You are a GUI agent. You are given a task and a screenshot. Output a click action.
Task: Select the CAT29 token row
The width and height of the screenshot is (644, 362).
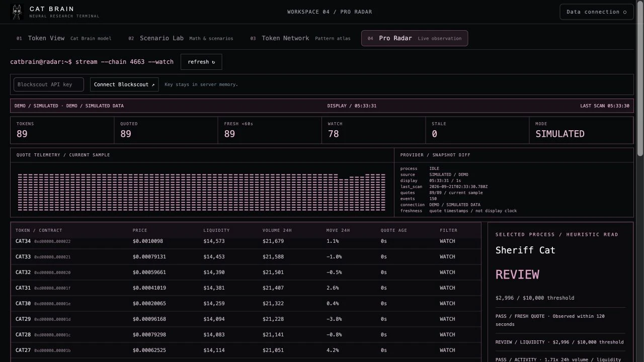pos(246,319)
